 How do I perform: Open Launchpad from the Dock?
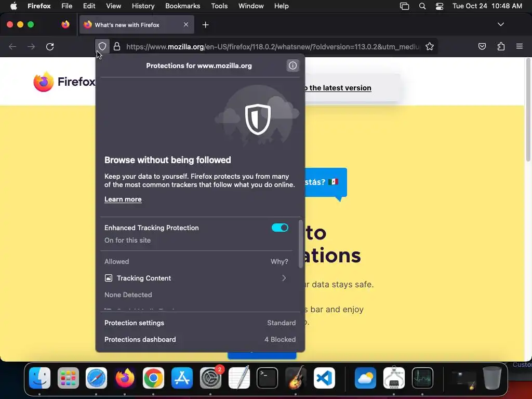(x=68, y=378)
